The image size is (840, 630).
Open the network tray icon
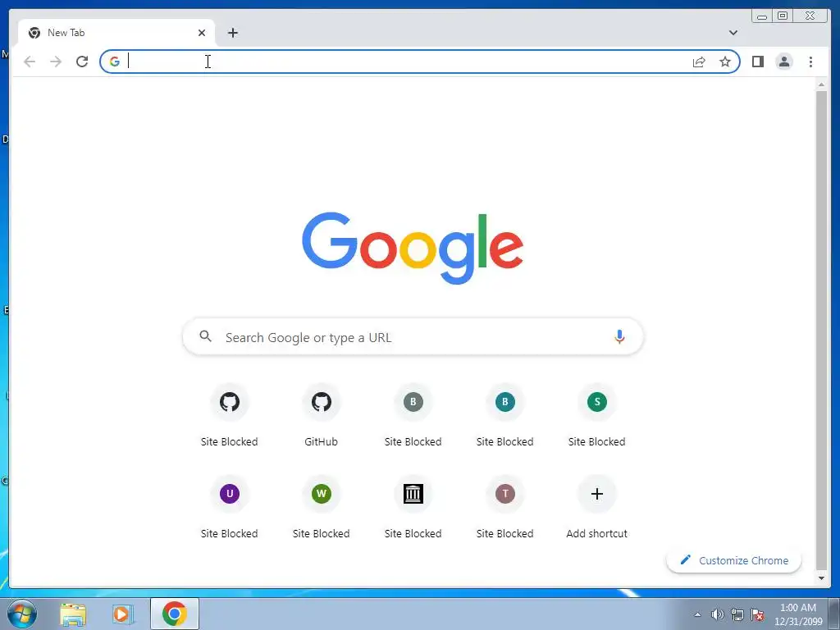coord(737,614)
